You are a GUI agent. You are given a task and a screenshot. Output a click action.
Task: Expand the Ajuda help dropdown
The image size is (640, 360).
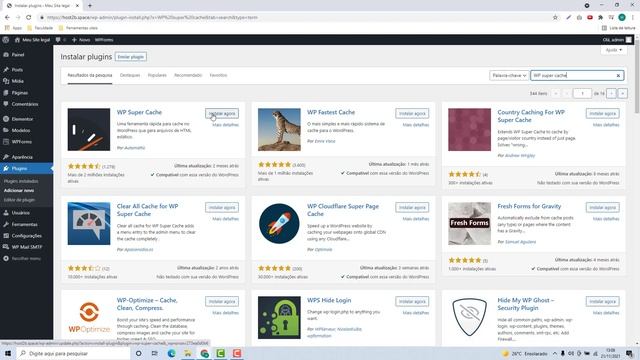613,50
